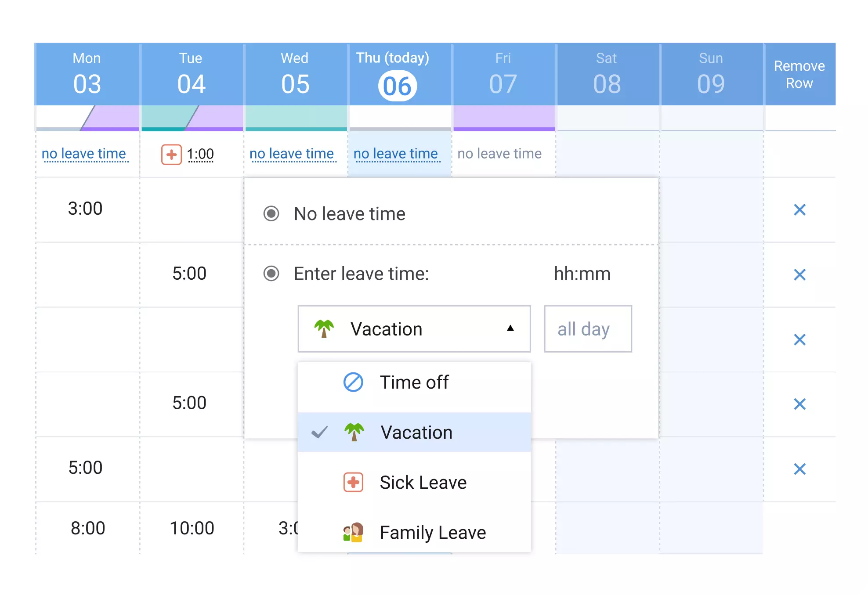The width and height of the screenshot is (868, 595).
Task: Select the checked Vacation option in the list
Action: [416, 433]
